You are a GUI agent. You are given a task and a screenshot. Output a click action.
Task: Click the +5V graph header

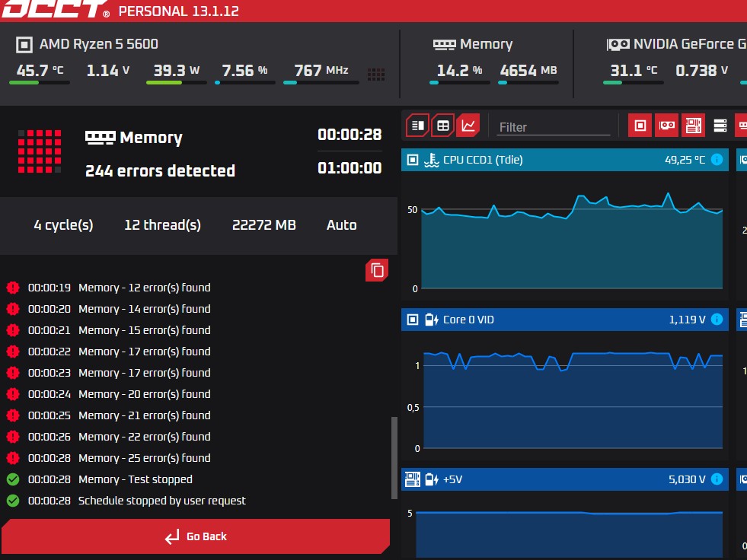pyautogui.click(x=565, y=479)
